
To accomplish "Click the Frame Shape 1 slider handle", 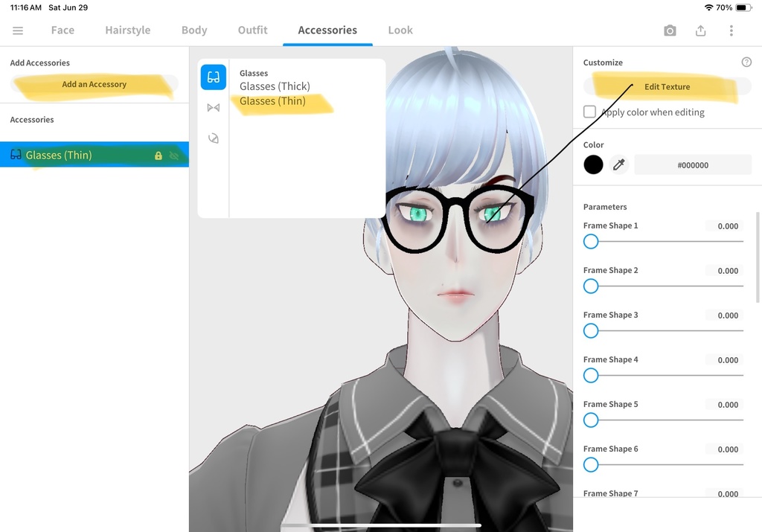I will [x=591, y=242].
